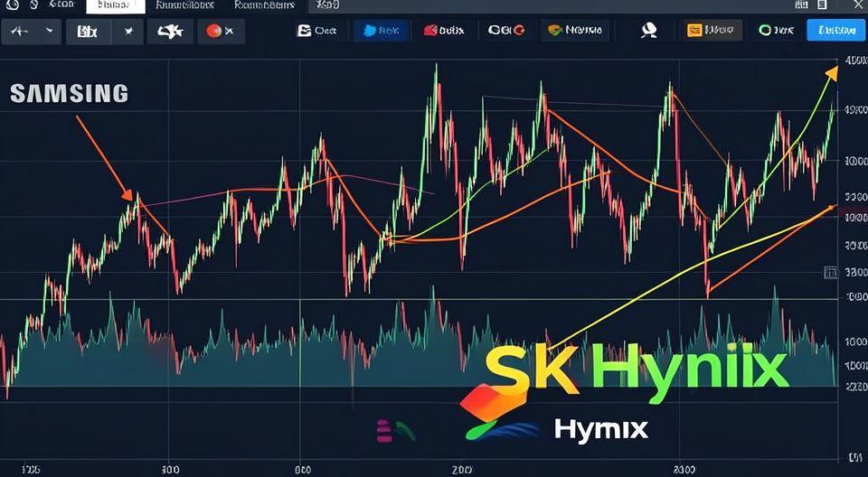Open the third tab in the top tab bar

point(184,5)
